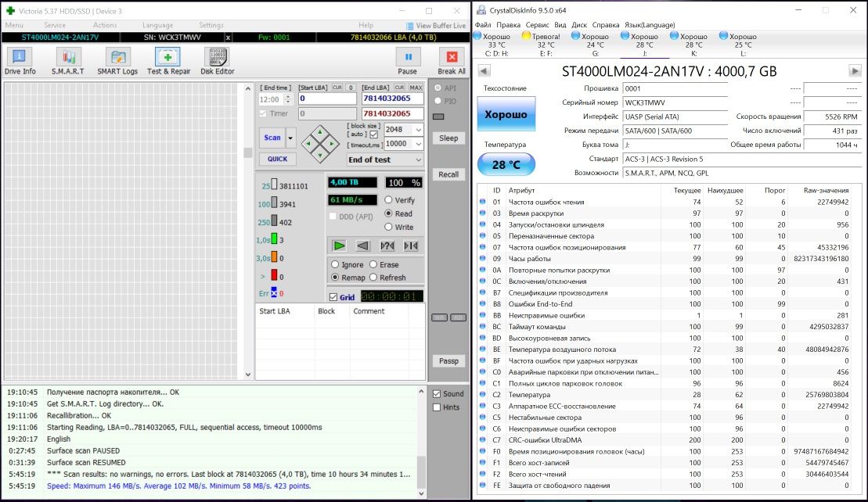The width and height of the screenshot is (868, 502).
Task: Open Victoria Menu menu
Action: (14, 26)
